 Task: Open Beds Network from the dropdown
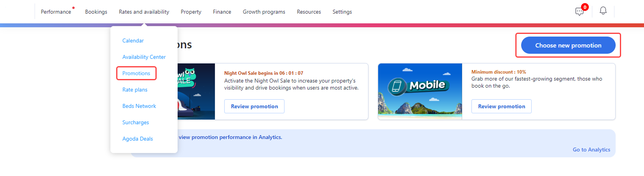(139, 106)
